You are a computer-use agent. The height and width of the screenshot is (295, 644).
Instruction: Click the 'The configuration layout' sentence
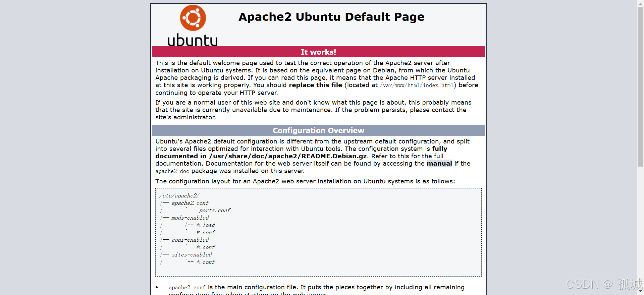pos(305,181)
